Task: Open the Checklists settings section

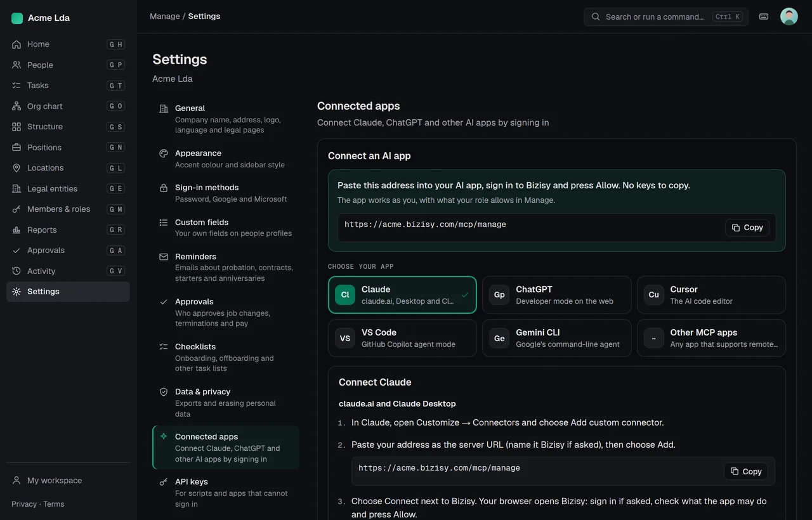Action: click(x=226, y=357)
